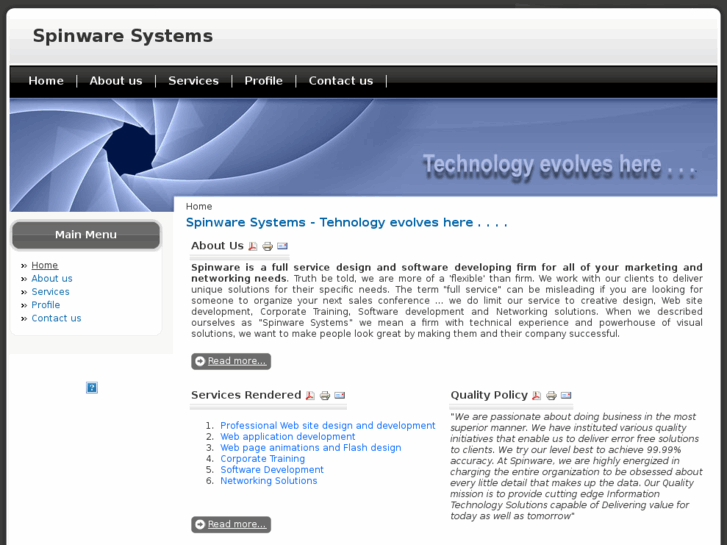The image size is (727, 545).
Task: Click print icon beside About Us heading
Action: pos(268,246)
